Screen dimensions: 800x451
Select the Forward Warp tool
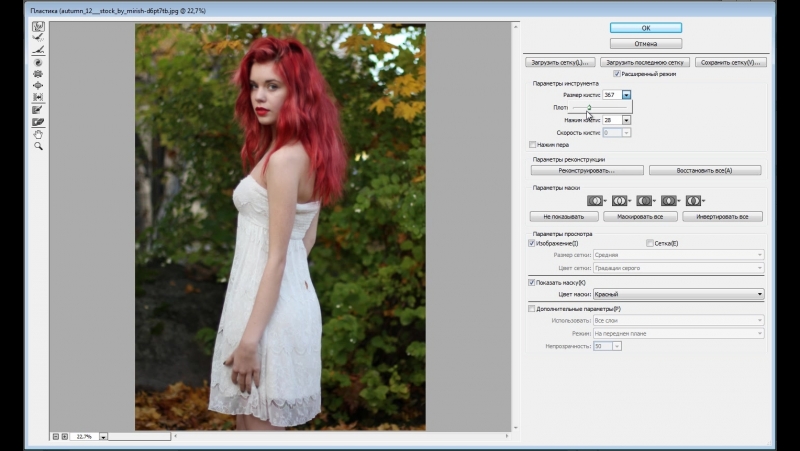pyautogui.click(x=39, y=26)
